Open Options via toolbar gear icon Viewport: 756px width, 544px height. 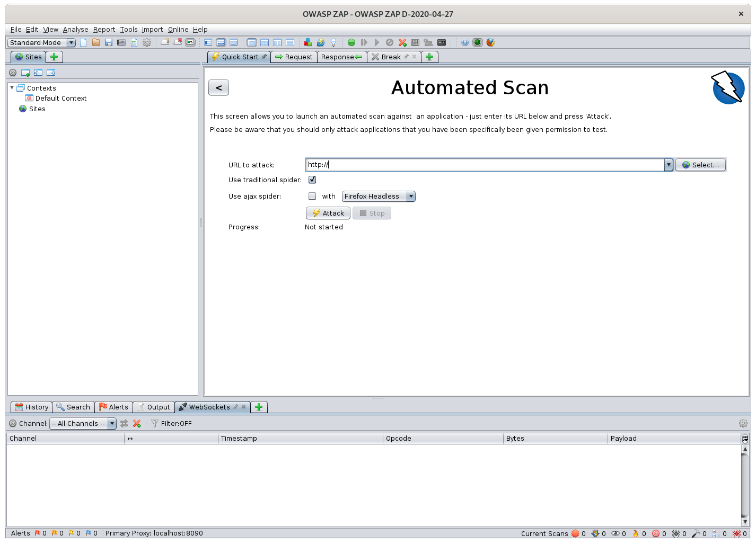[x=147, y=42]
